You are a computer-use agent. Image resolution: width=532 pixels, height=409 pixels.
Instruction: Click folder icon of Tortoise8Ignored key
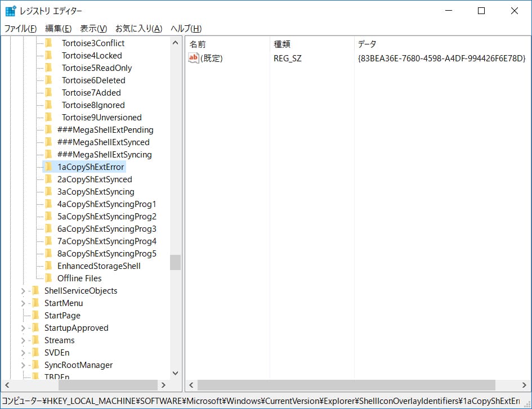49,105
